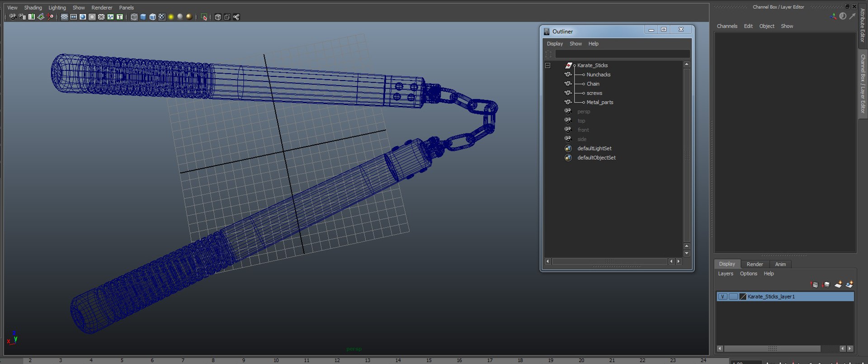Click the Select Camera icon
This screenshot has height=364, width=868.
[x=13, y=17]
